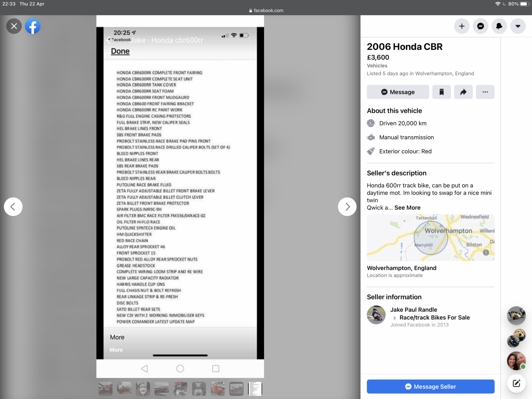Click 'Exterior colour: Red' detail
The image size is (532, 399).
click(405, 151)
